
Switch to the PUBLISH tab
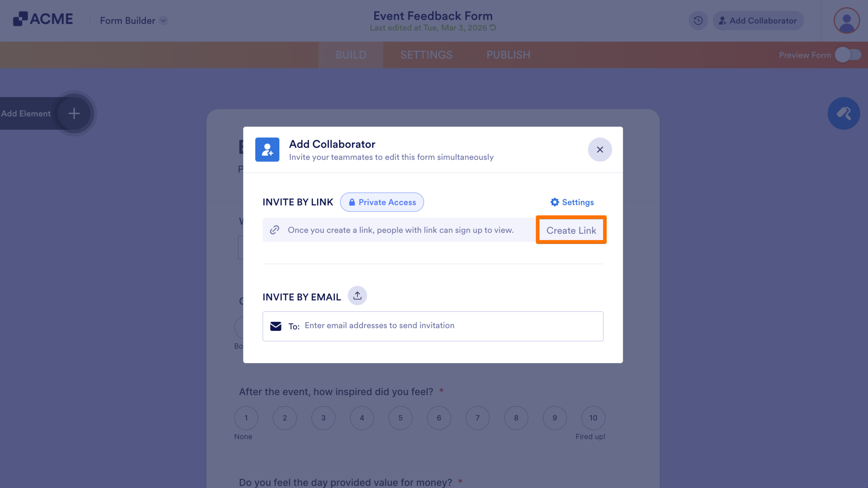pos(508,55)
